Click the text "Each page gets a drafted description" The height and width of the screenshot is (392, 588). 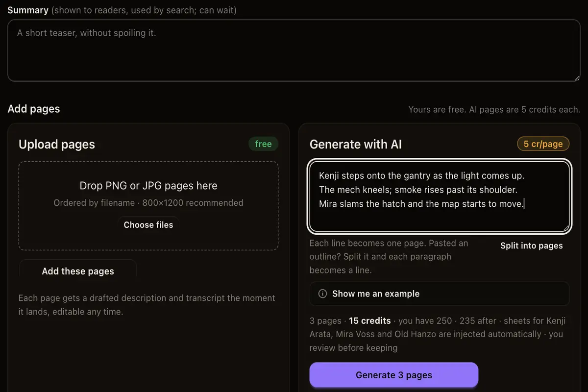pos(91,298)
